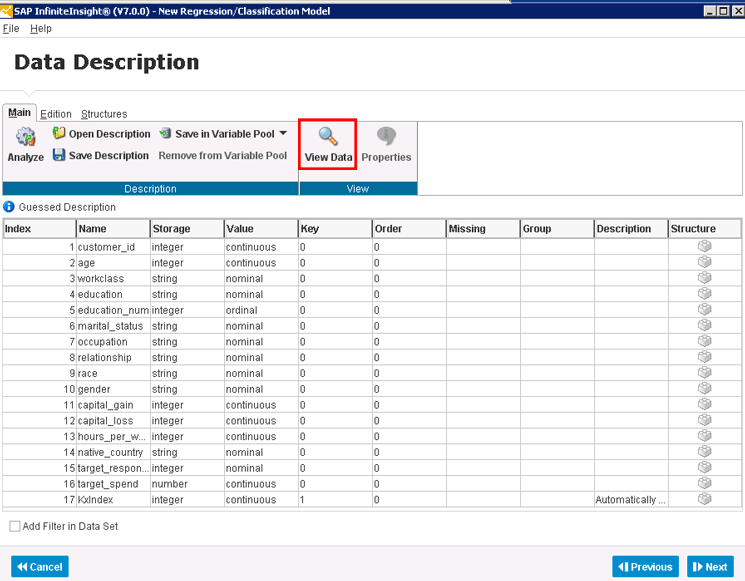Click the Missing column header

pos(483,229)
